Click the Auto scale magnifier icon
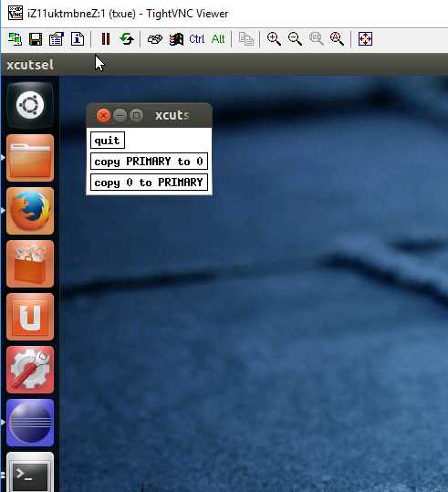Viewport: 448px width, 492px height. (337, 39)
